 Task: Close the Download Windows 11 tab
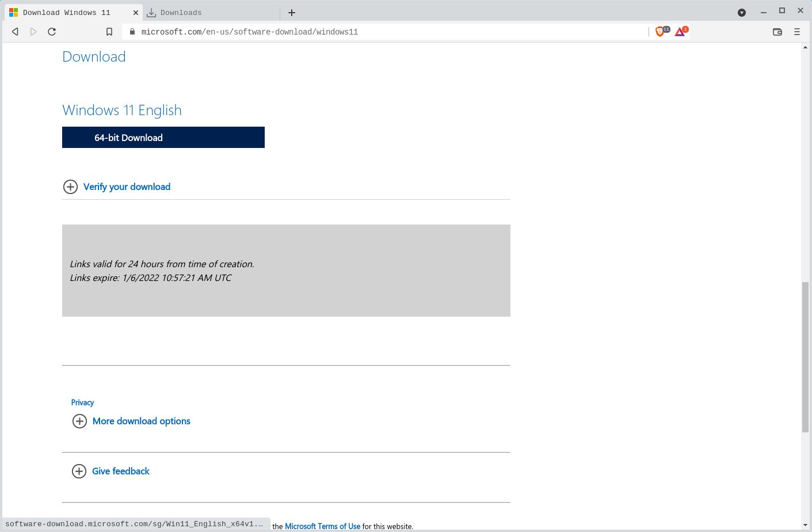pos(136,13)
